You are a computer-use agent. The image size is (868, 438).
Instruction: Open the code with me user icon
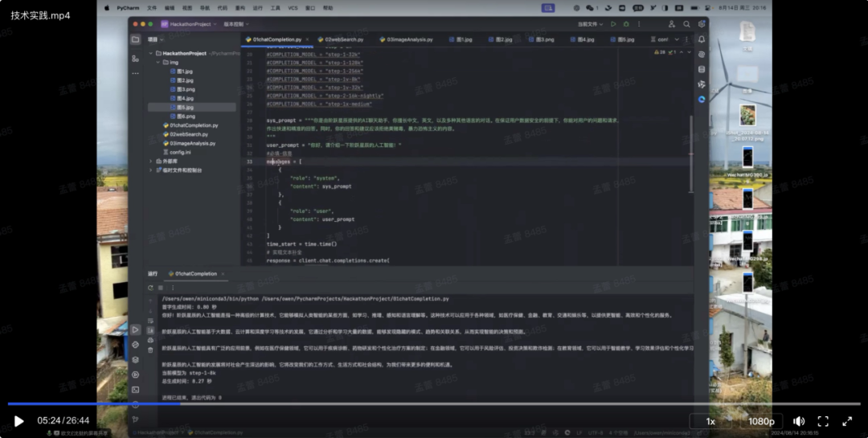point(671,24)
